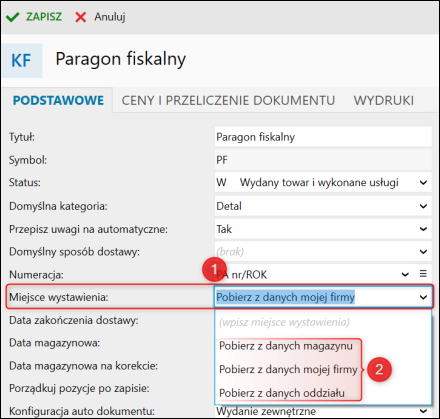Select the wpisz miejsce wystawienia option

click(284, 322)
